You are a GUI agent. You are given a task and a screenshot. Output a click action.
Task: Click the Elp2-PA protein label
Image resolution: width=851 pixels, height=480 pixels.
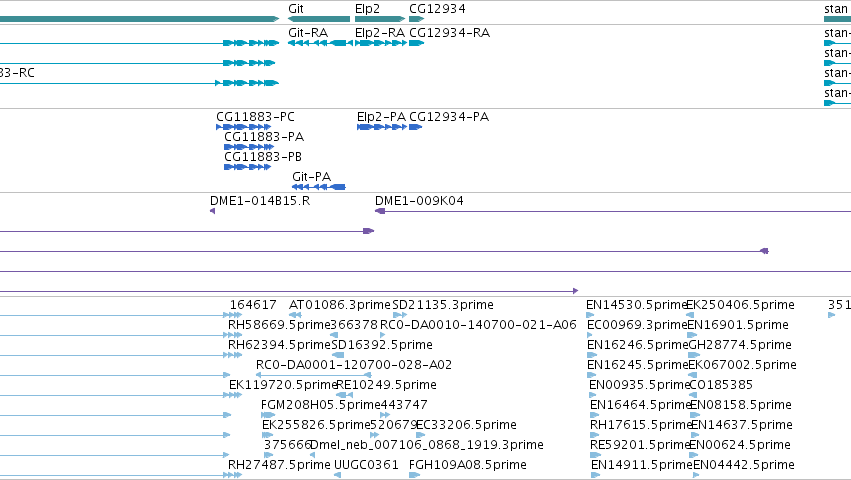coord(382,117)
